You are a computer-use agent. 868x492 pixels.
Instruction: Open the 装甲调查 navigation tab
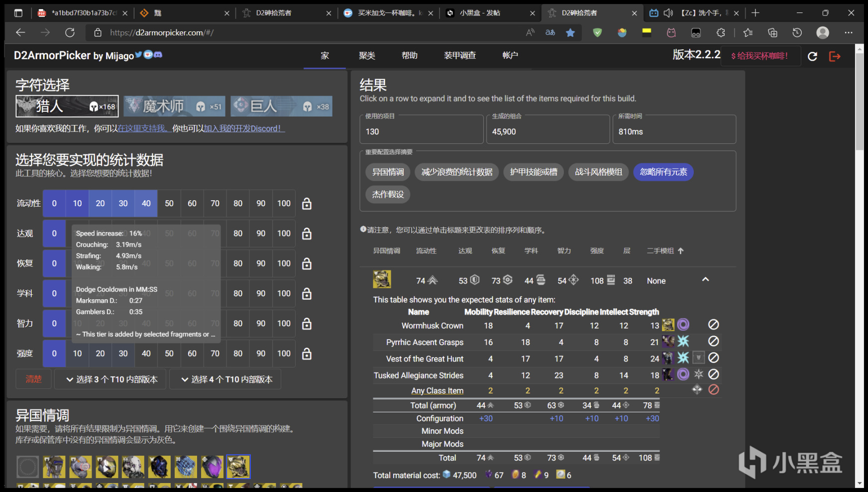pos(460,55)
